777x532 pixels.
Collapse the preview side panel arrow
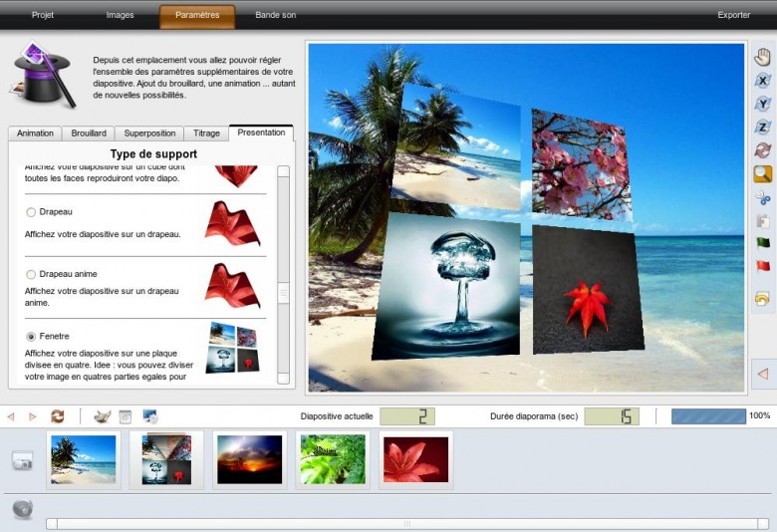click(763, 374)
